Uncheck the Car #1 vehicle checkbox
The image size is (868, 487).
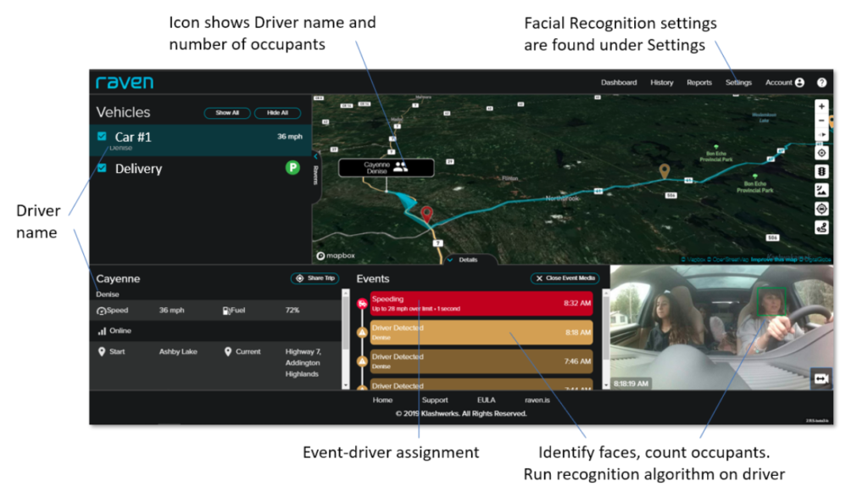[x=102, y=136]
